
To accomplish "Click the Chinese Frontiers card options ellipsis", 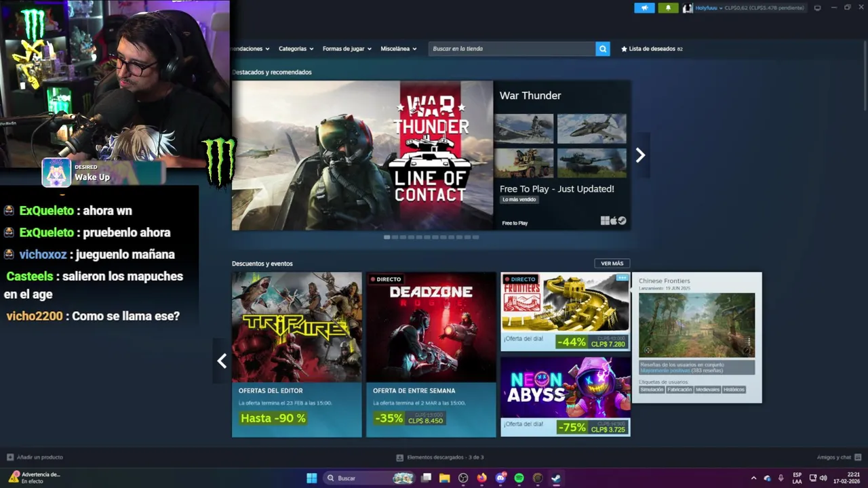I will (622, 278).
